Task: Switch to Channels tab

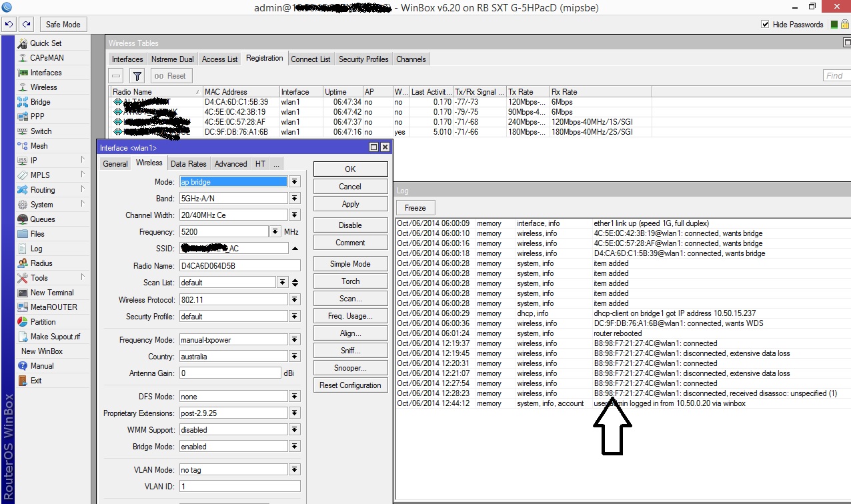Action: coord(411,59)
